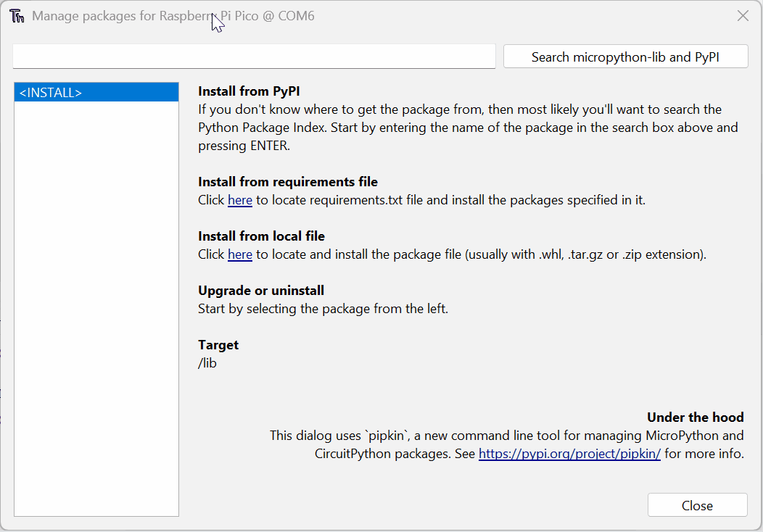Click the Close button

point(697,505)
